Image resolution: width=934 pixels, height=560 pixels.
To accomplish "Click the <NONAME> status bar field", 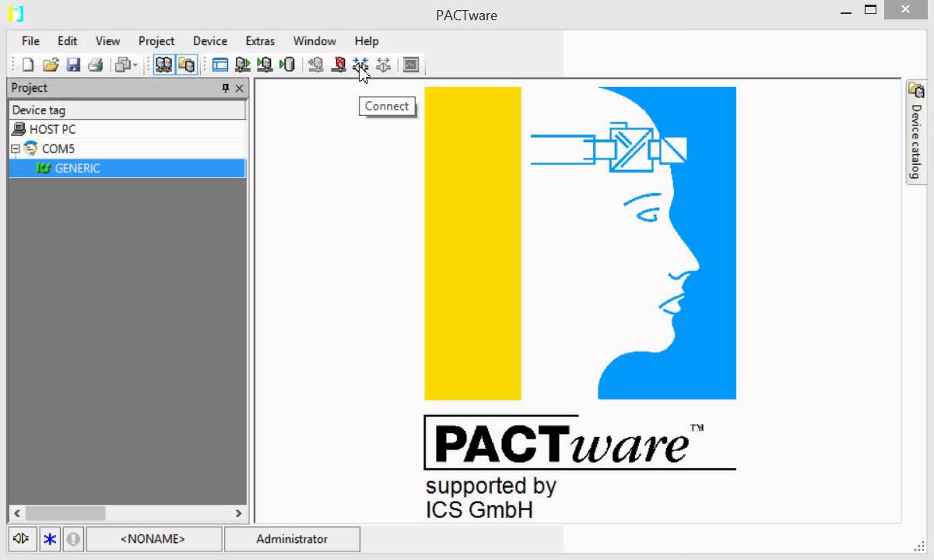I will pos(153,539).
